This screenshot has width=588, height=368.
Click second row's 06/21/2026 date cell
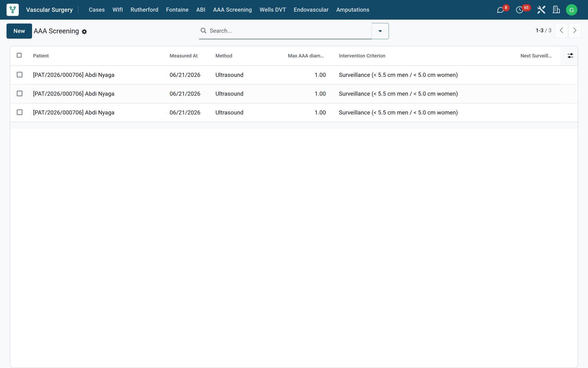(185, 94)
